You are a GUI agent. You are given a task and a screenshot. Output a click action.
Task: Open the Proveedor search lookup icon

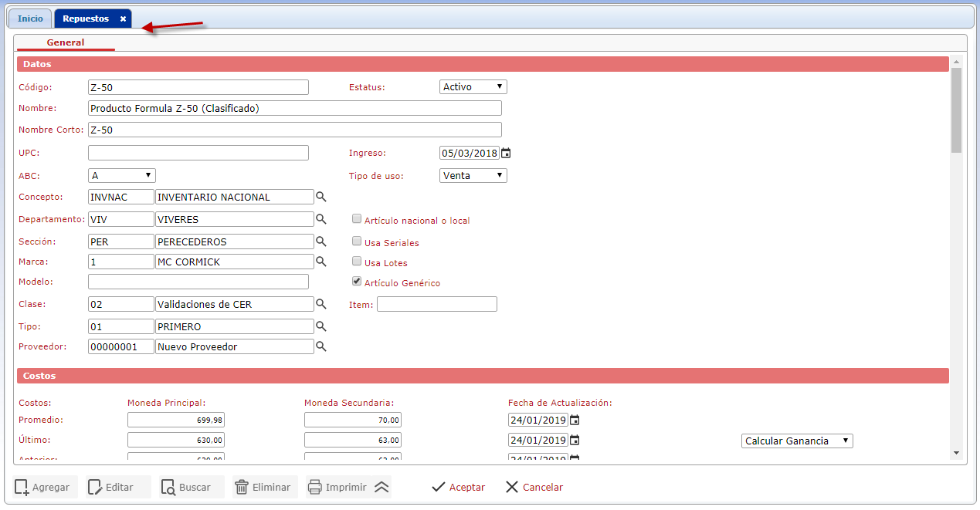(321, 346)
